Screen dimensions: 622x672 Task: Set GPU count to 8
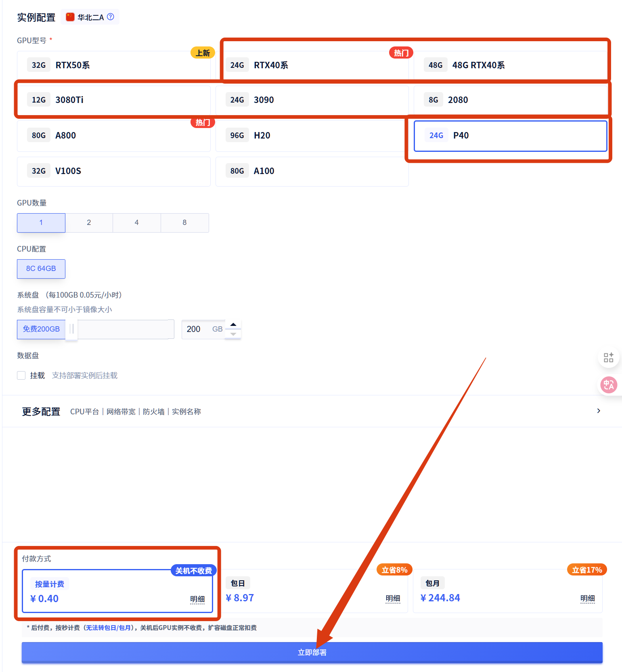pos(184,223)
